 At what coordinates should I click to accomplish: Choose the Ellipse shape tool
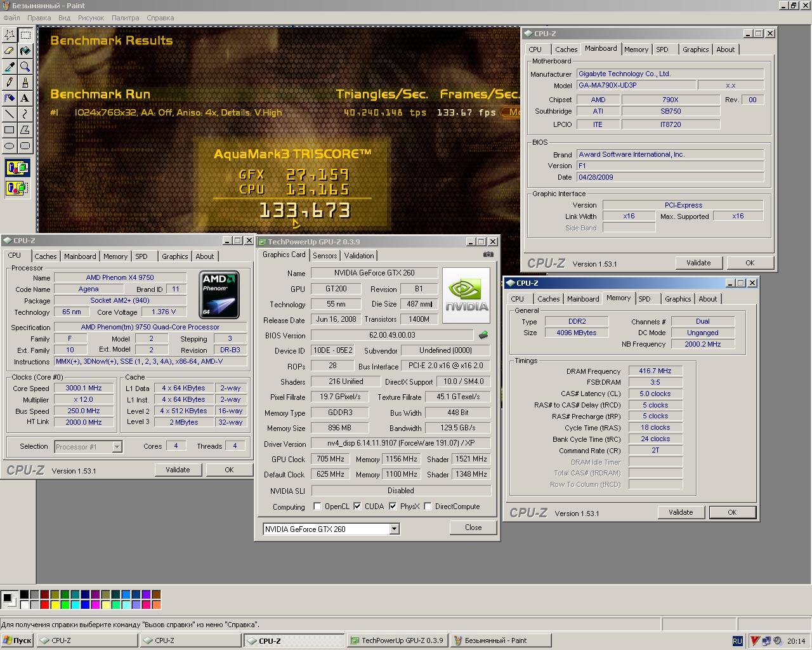[10, 146]
